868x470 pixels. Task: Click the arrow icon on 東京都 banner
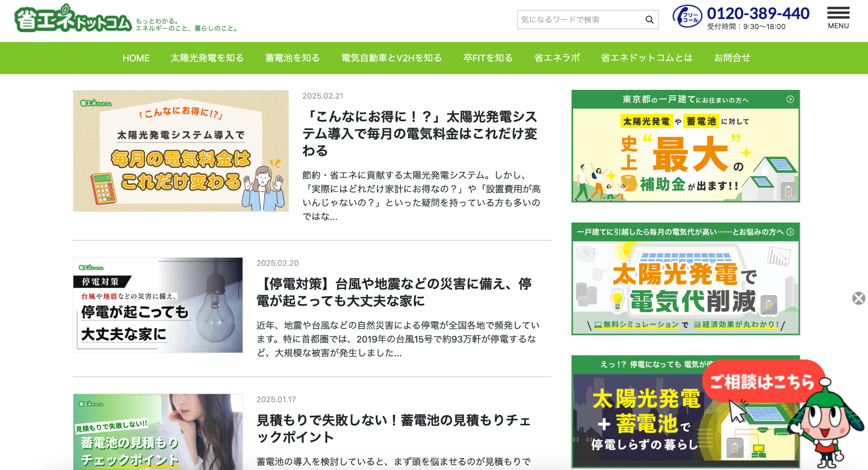pyautogui.click(x=790, y=99)
